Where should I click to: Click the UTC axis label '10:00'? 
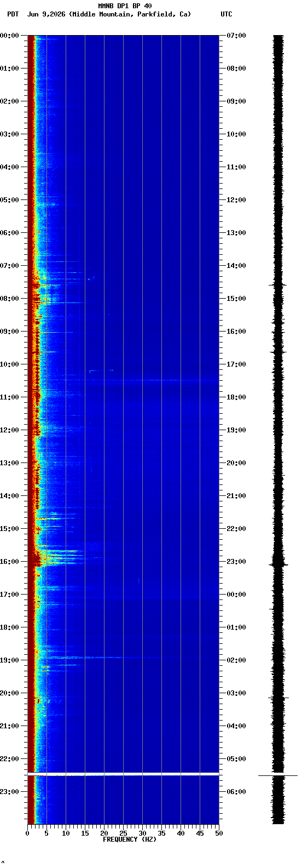pyautogui.click(x=236, y=134)
